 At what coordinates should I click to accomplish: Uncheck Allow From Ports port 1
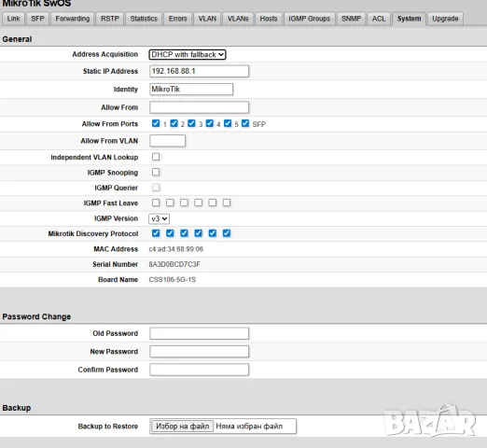[x=156, y=123]
